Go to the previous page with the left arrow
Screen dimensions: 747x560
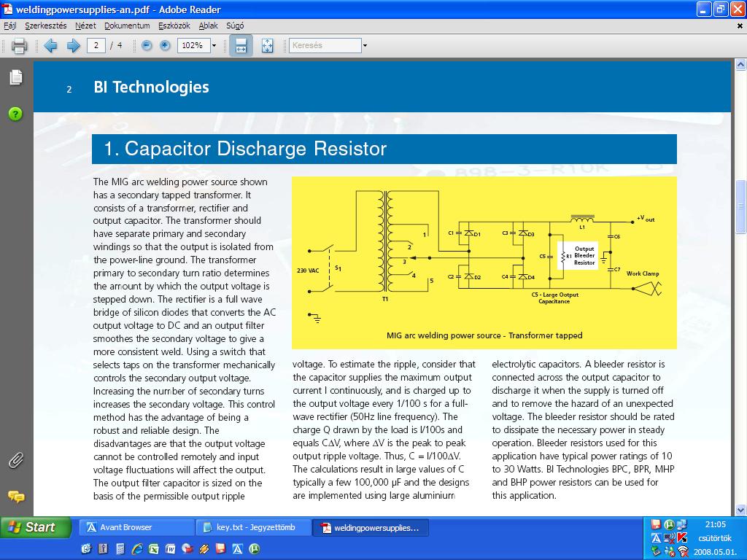point(50,46)
